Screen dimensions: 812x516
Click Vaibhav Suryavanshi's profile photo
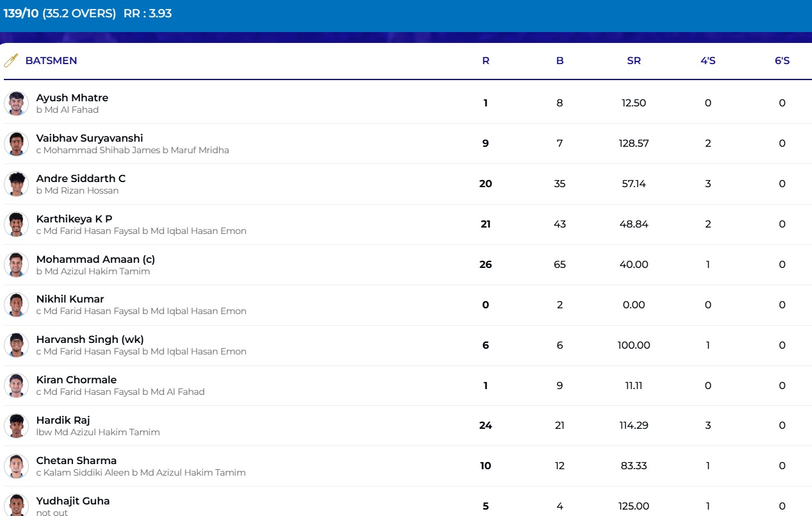pyautogui.click(x=16, y=144)
